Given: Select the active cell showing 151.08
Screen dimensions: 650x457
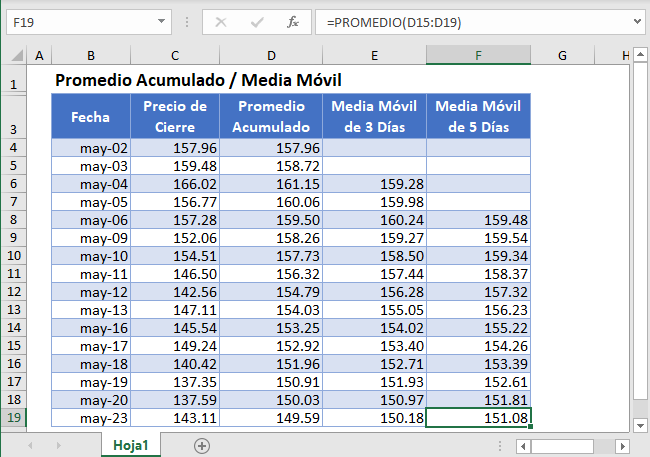Looking at the screenshot, I should point(478,418).
